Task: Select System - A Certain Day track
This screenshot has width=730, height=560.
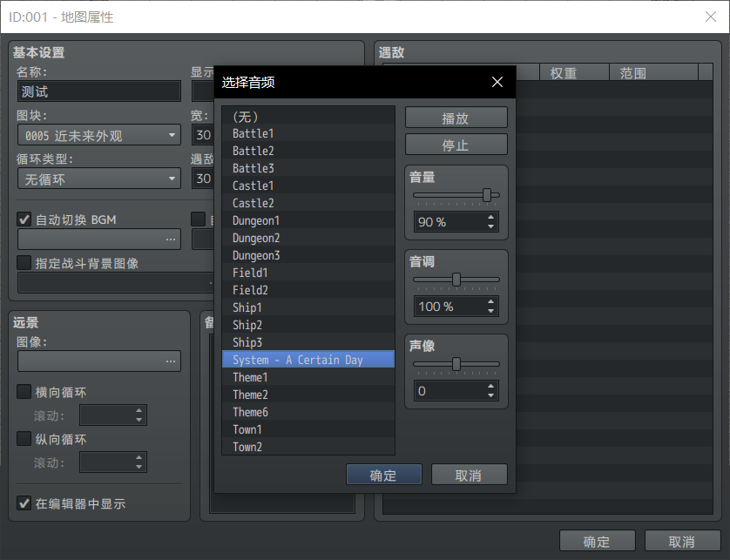Action: click(308, 360)
